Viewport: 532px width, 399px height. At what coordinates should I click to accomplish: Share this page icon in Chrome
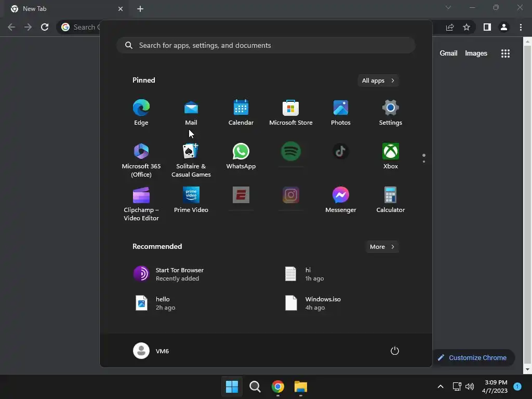(x=450, y=27)
